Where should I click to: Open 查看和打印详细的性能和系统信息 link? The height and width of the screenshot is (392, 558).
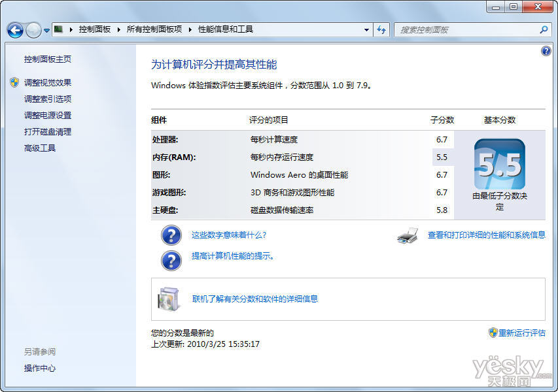coord(487,235)
